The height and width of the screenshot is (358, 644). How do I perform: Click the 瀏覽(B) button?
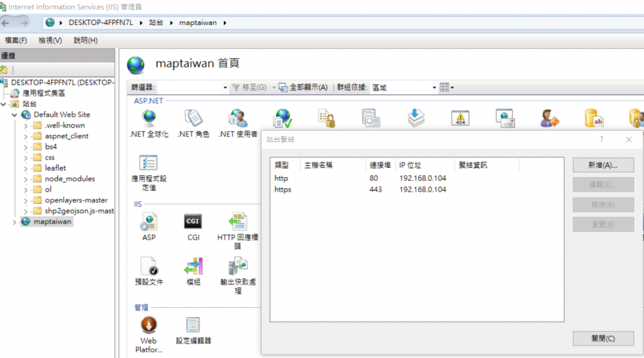click(603, 224)
